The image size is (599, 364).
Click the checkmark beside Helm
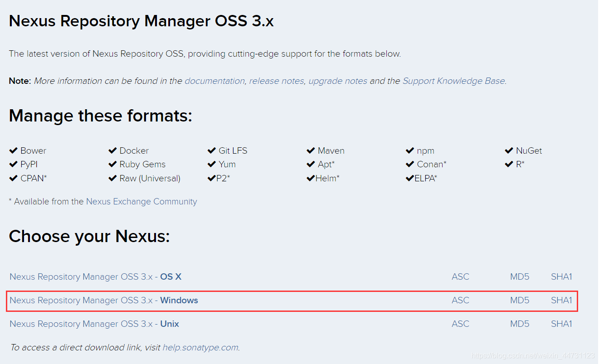tap(311, 178)
